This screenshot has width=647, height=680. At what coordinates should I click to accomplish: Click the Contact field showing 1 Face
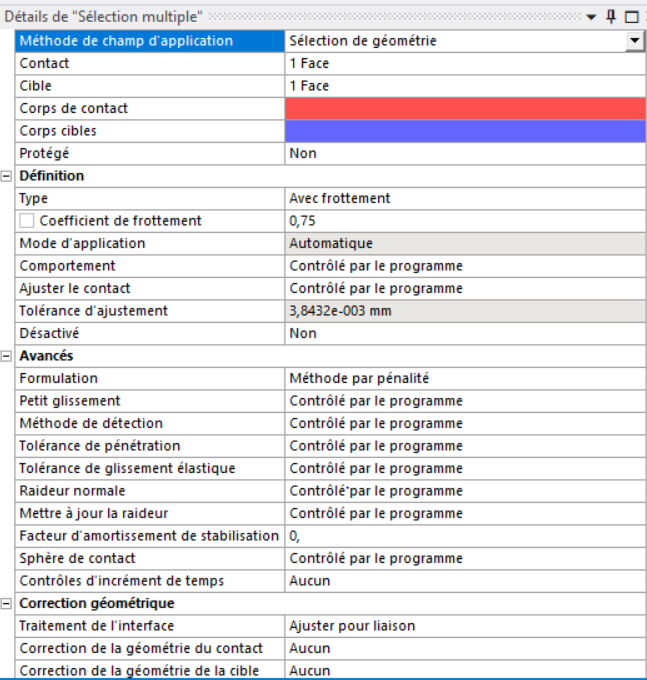tap(465, 63)
